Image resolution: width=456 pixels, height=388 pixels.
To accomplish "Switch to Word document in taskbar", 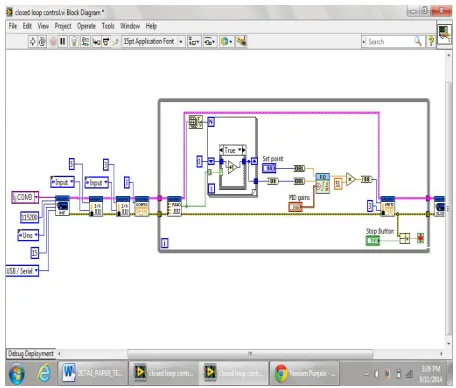I will click(94, 373).
